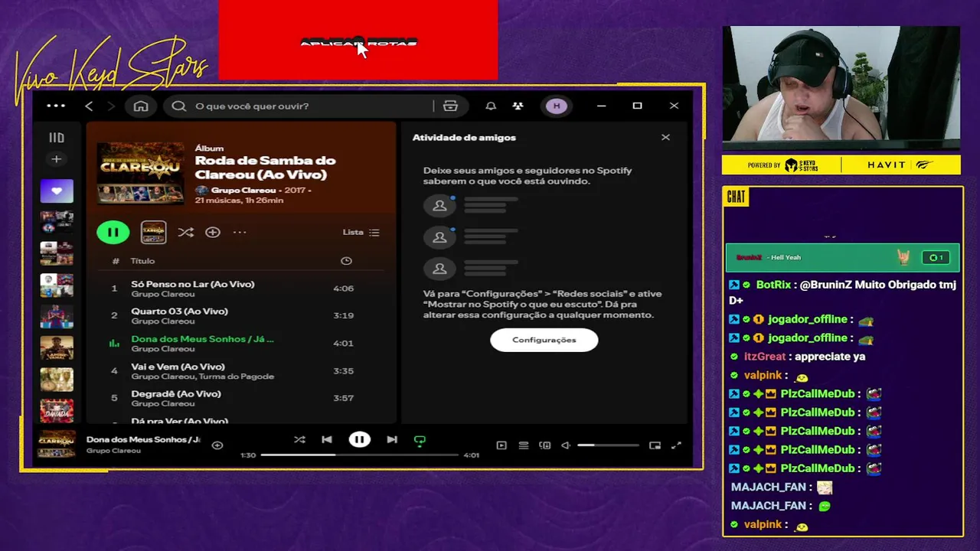980x551 pixels.
Task: Click the clock duration column icon
Action: tap(346, 261)
